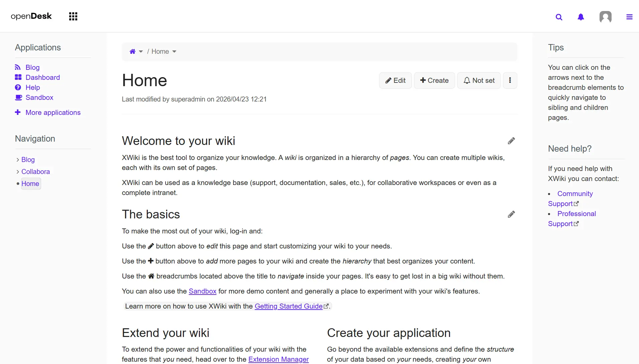Viewport: 639px width, 364px height.
Task: Open the Extension Manager link
Action: [279, 359]
